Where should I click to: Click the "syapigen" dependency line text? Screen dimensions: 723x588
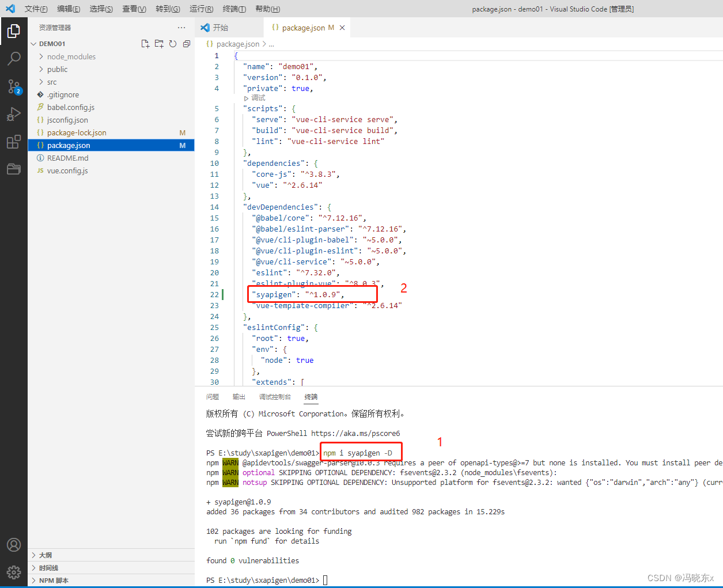(x=298, y=295)
